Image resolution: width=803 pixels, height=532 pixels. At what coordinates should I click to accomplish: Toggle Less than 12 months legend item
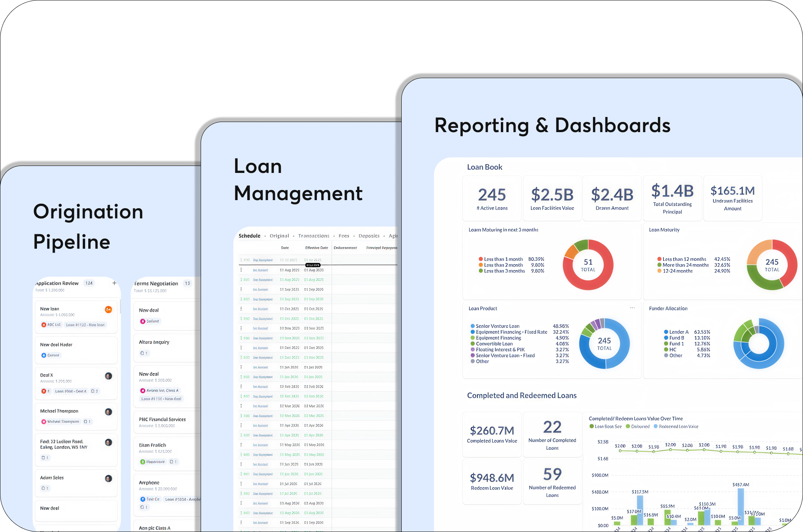(x=682, y=259)
